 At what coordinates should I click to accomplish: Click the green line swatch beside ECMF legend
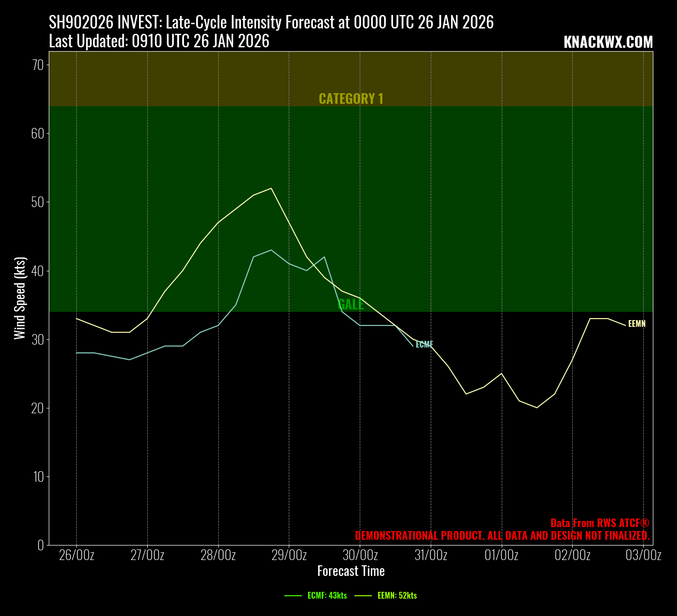click(x=293, y=596)
